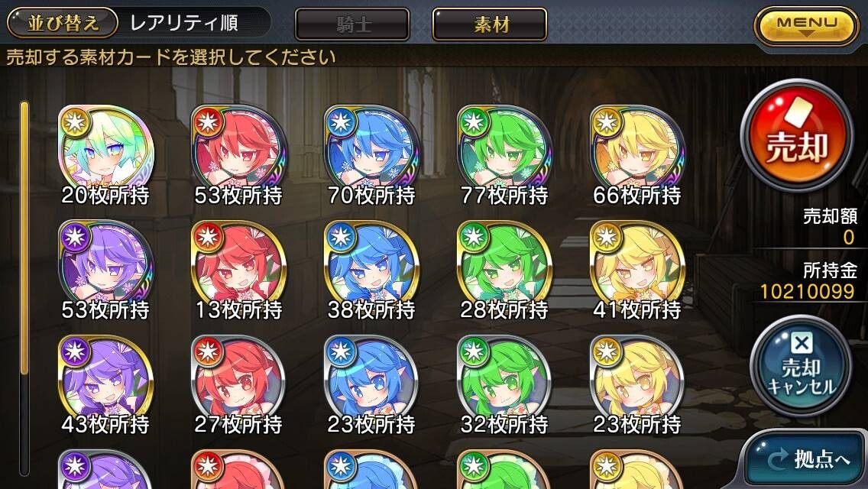Open the 並び替え sort options

63,23
